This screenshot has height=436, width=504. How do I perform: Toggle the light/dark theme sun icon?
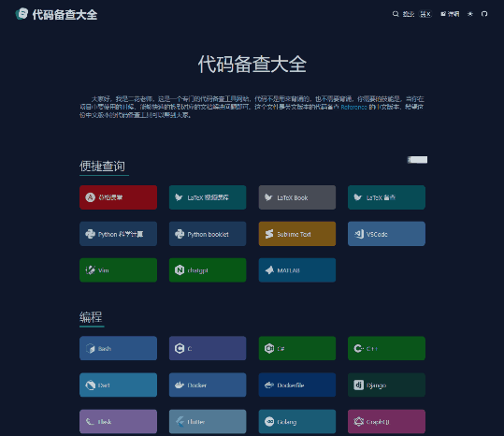click(470, 14)
